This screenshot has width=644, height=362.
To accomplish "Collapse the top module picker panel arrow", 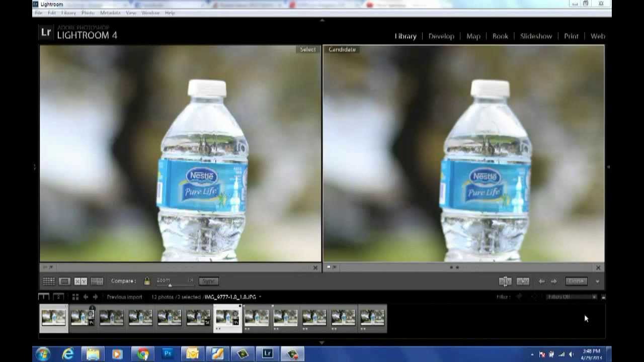I will click(322, 21).
